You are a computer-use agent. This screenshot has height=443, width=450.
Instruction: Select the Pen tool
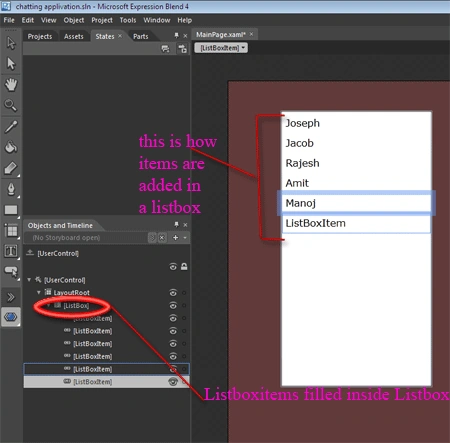[11, 189]
